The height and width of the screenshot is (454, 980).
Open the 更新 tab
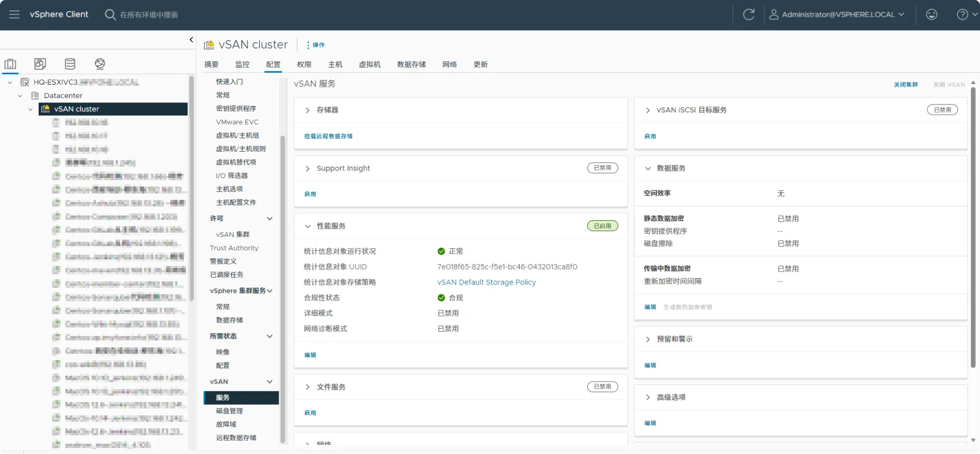(x=481, y=64)
